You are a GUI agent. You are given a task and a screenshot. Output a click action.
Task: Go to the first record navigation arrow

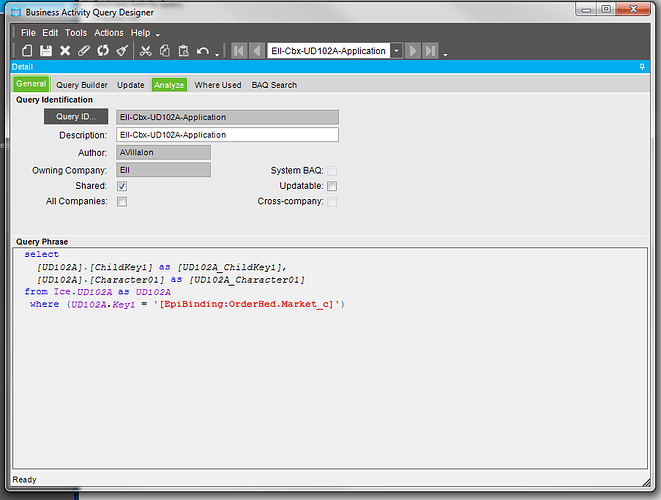click(239, 51)
